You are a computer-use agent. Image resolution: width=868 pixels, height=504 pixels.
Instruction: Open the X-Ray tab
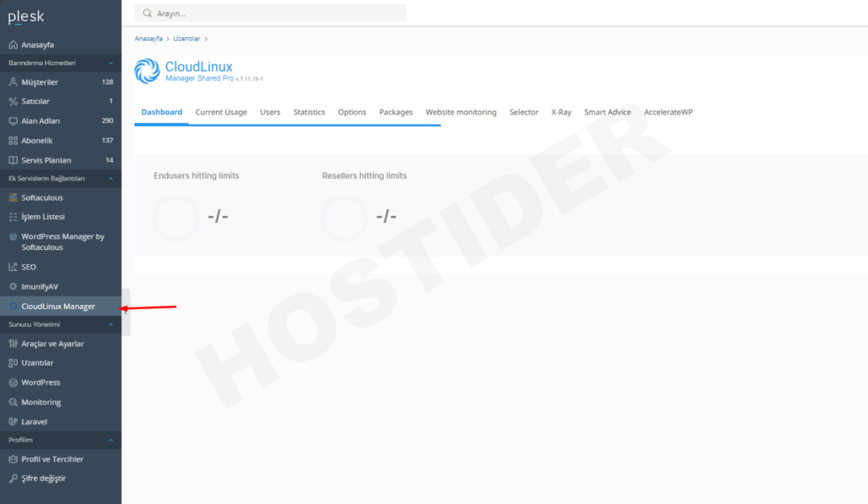click(561, 112)
